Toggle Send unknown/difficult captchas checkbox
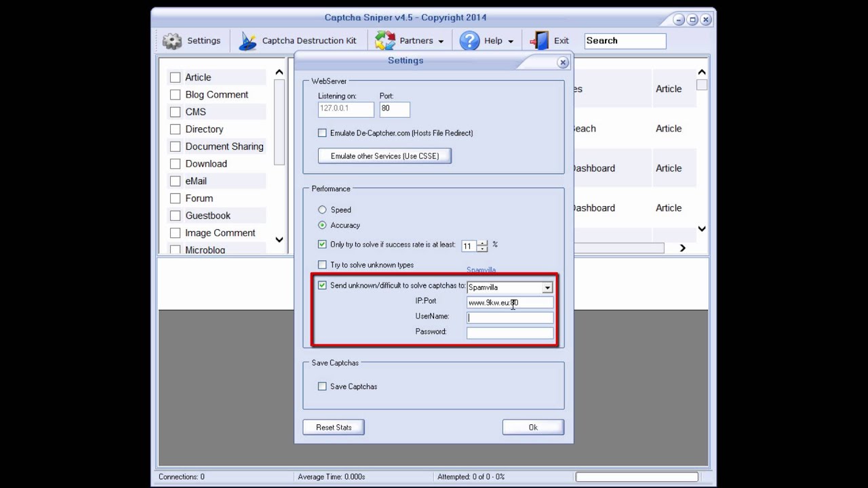868x488 pixels. (x=322, y=285)
